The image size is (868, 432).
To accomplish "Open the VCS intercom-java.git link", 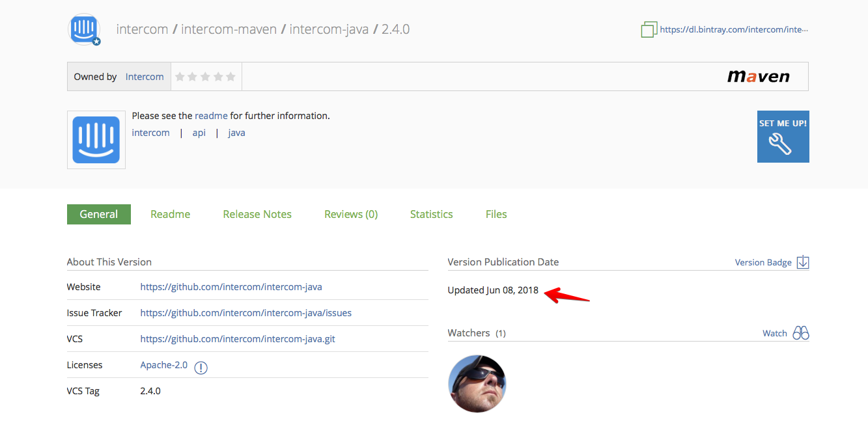I will (x=238, y=339).
